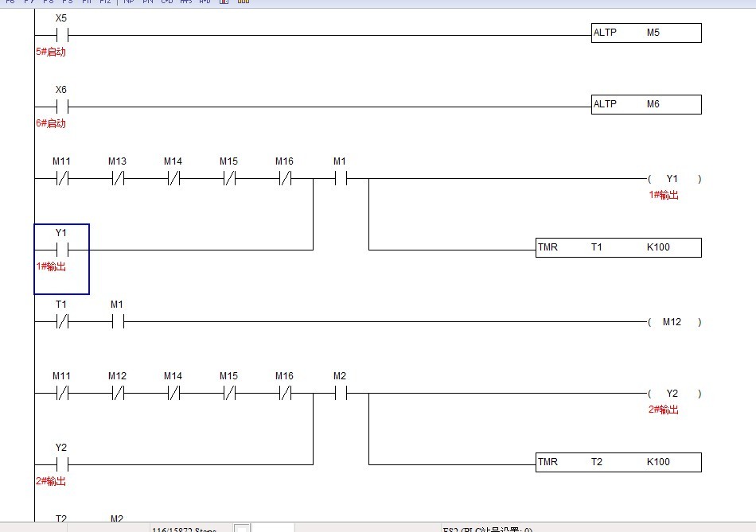Click the M12 output coil

[x=672, y=322]
